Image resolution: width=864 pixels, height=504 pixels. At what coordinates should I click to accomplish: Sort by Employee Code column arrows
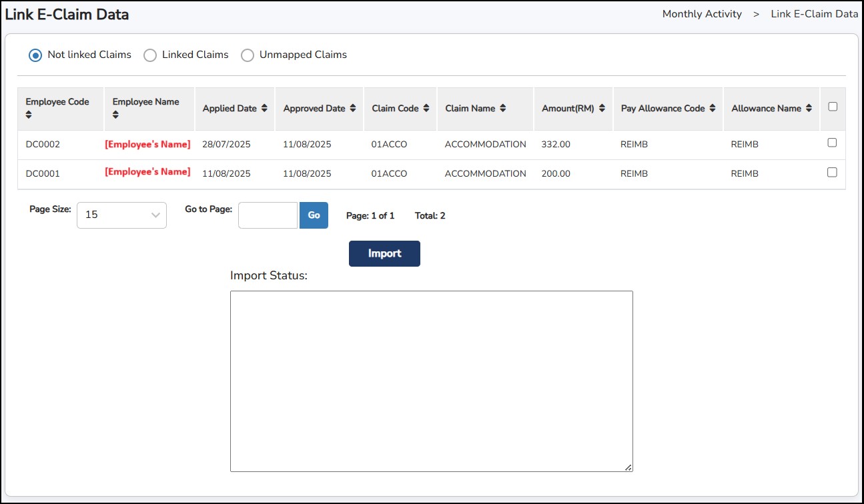coord(29,115)
